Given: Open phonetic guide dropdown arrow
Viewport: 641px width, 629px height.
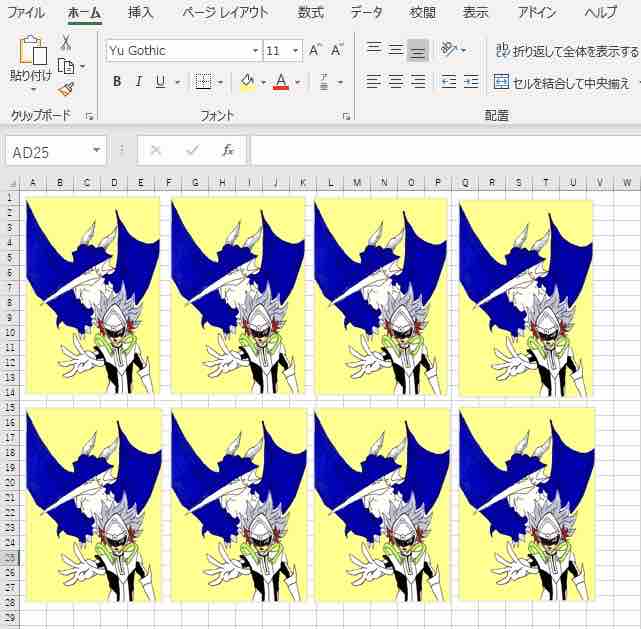Looking at the screenshot, I should (340, 83).
